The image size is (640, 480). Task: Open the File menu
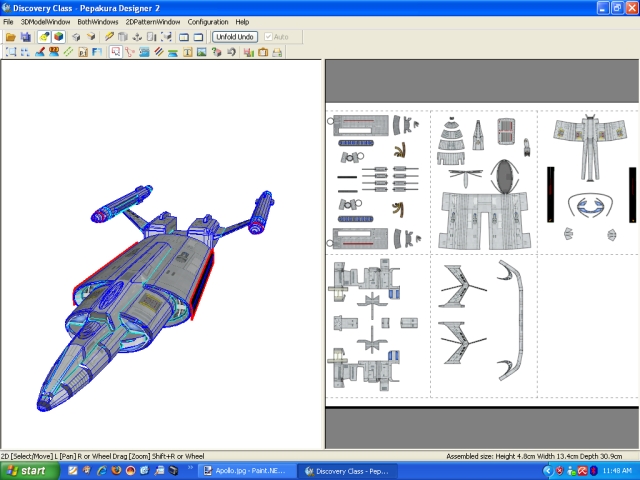click(x=8, y=22)
